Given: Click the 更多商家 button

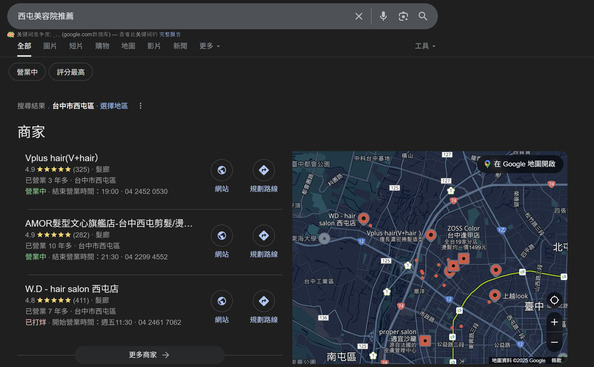Looking at the screenshot, I should pyautogui.click(x=150, y=355).
